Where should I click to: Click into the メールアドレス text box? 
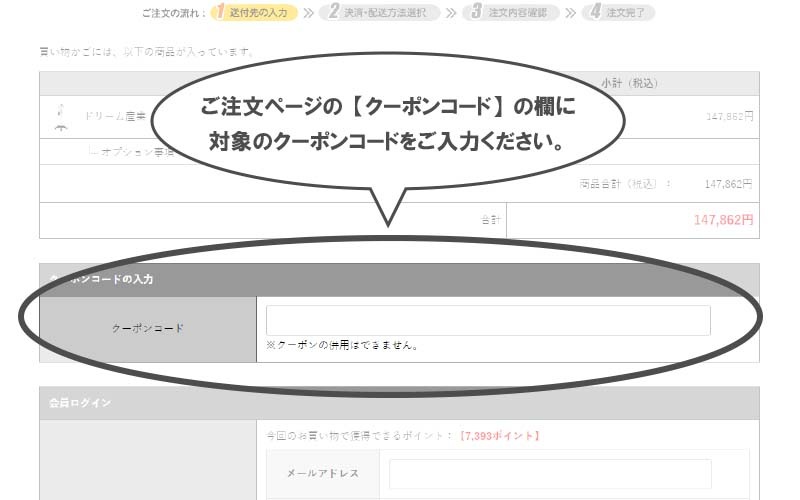tap(550, 473)
